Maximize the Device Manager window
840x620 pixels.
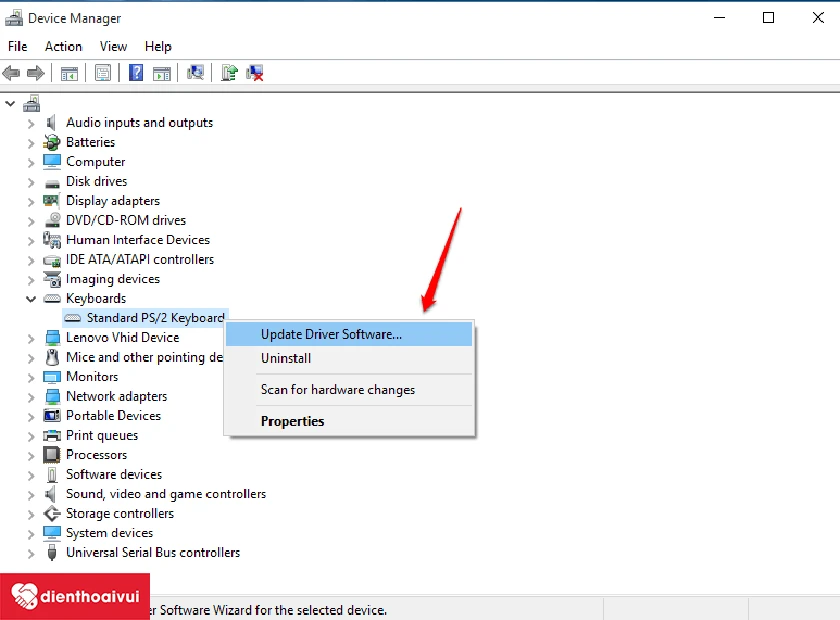[x=768, y=18]
